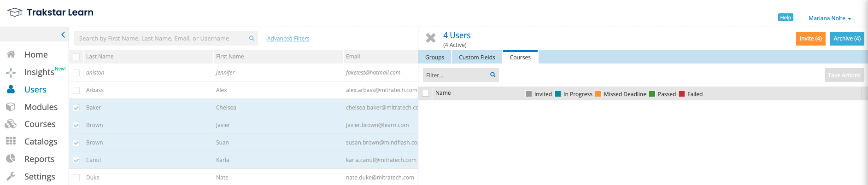Click the Insights sparkle icon
The image size is (868, 185).
click(x=11, y=72)
